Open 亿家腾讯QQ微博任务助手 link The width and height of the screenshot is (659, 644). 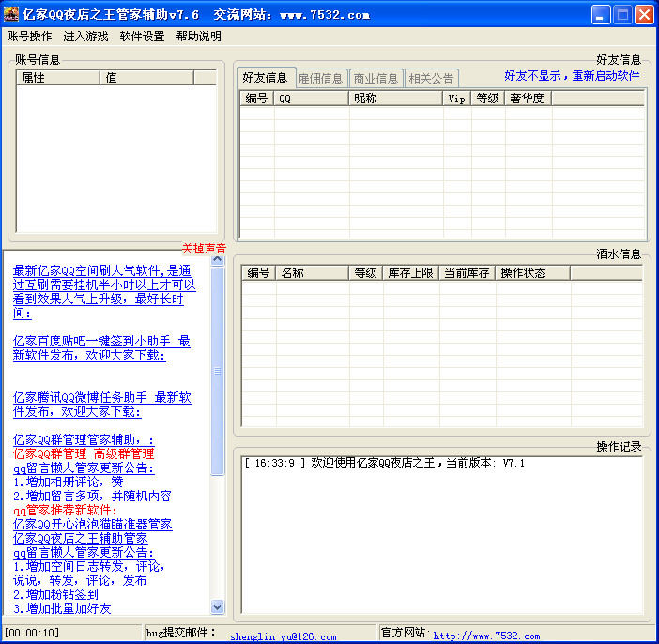click(x=101, y=405)
